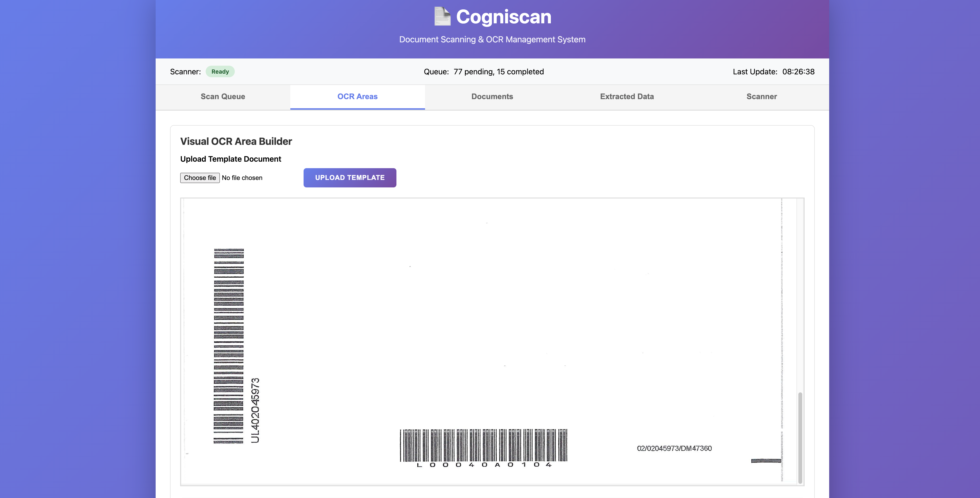Click the Cogniscan document logo icon
Image resolution: width=980 pixels, height=498 pixels.
[442, 17]
